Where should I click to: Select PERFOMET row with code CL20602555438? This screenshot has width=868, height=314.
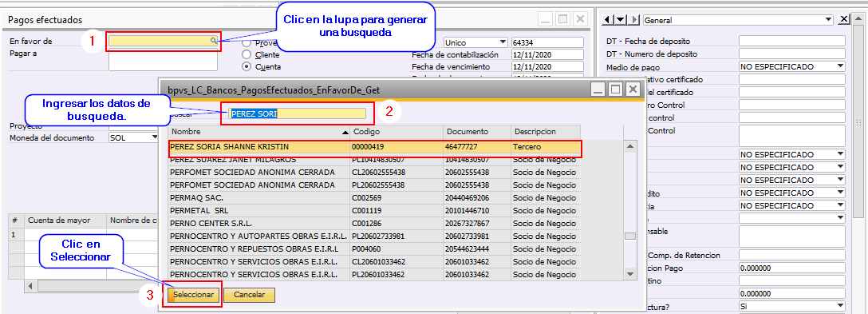tap(375, 172)
